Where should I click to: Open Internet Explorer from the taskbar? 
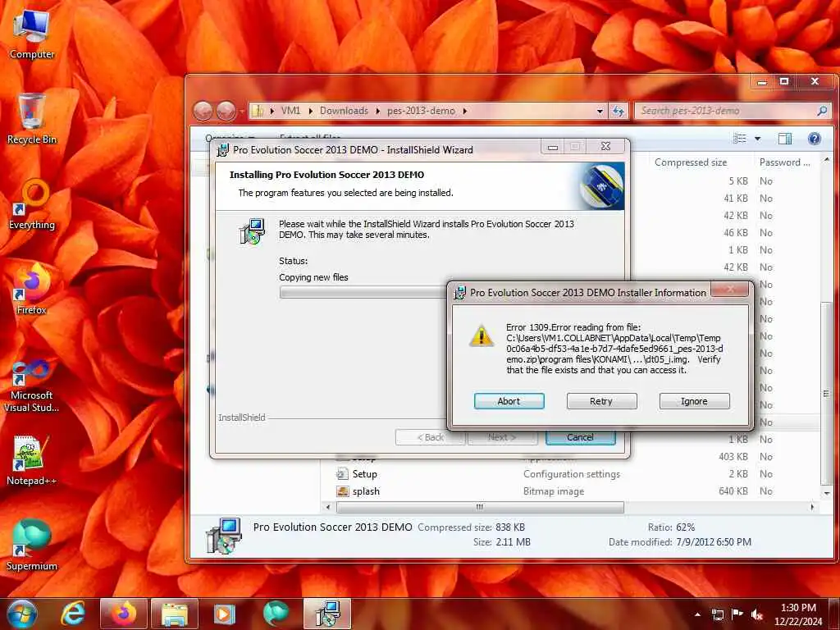(73, 614)
